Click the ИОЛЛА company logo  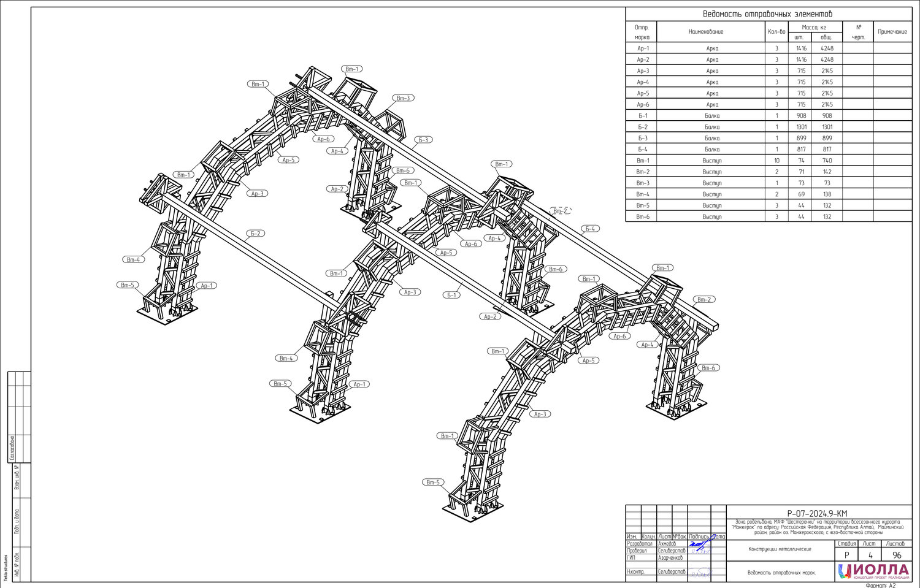(873, 571)
